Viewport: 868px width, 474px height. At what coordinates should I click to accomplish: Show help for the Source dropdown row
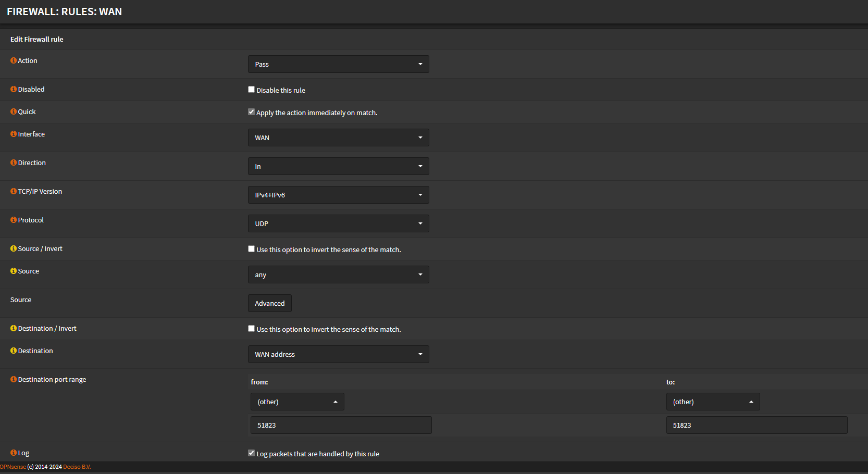(x=14, y=271)
